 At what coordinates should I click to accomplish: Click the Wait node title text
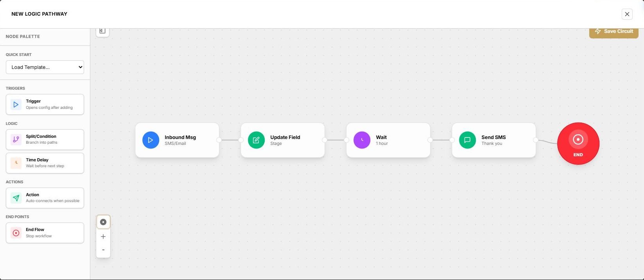pyautogui.click(x=381, y=137)
